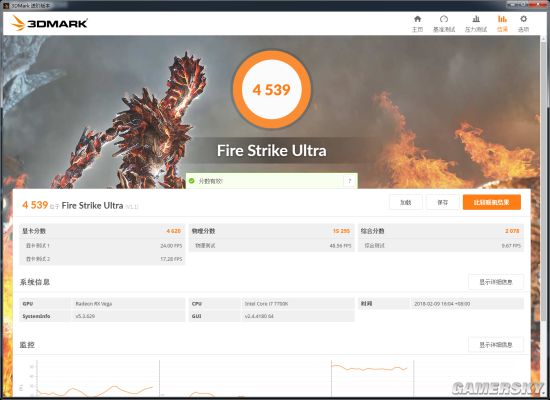
Task: Click the orange compare results online button
Action: pos(492,202)
